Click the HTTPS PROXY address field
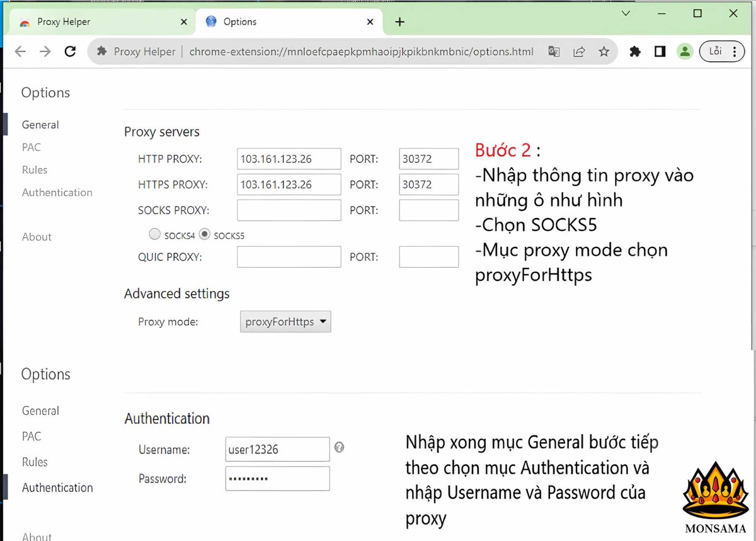 (x=289, y=185)
